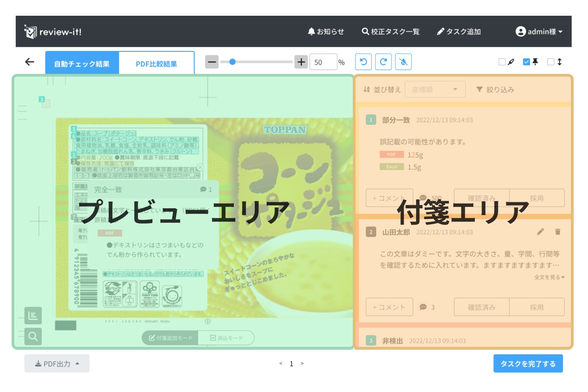Image resolution: width=588 pixels, height=392 pixels.
Task: Mark 山田太郎's note as 確認済み
Action: (x=482, y=307)
